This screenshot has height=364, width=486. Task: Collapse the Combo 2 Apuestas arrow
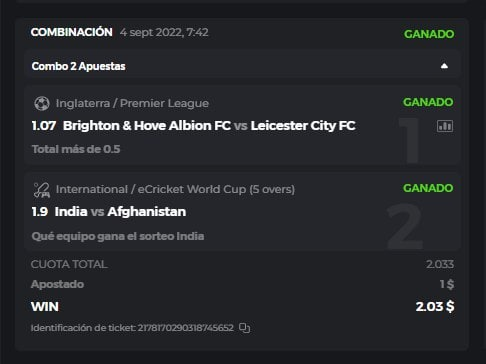tap(444, 66)
